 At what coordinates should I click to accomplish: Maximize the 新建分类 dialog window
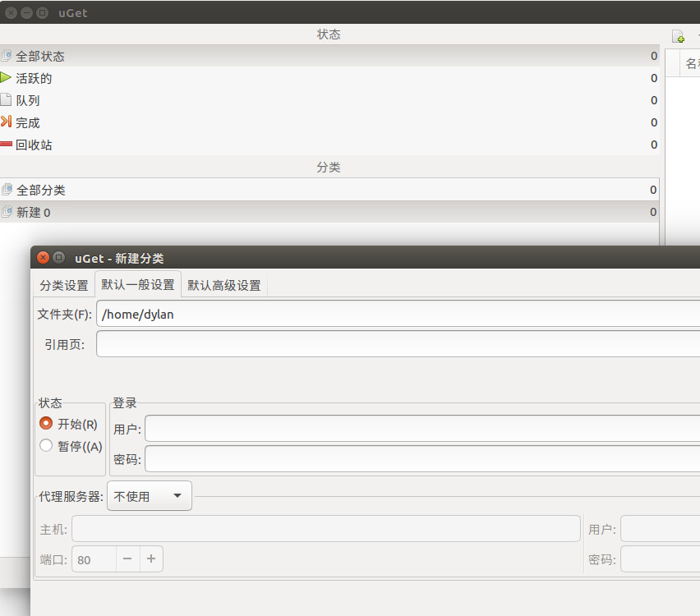(x=58, y=258)
